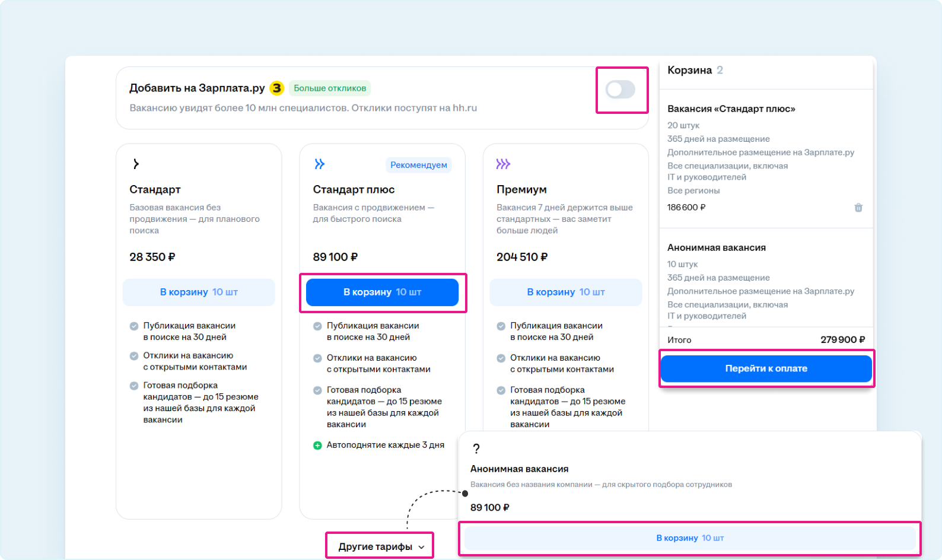Image resolution: width=942 pixels, height=560 pixels.
Task: Click the triple chevron Премиум icon
Action: 503,164
